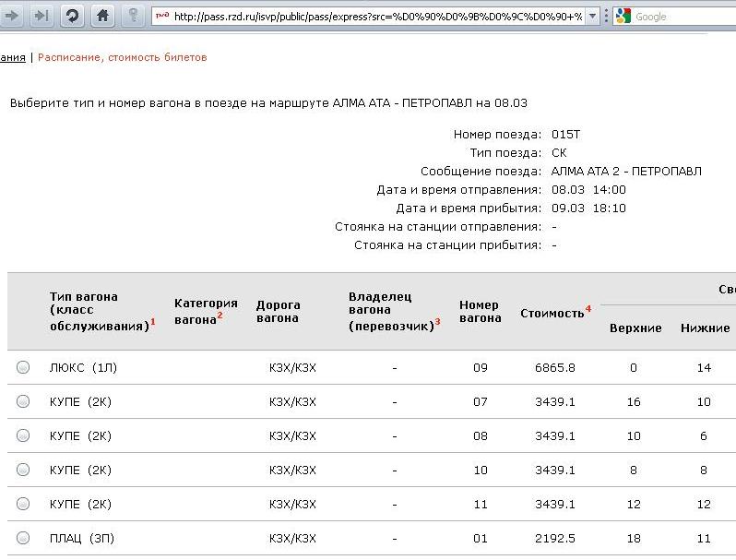Image resolution: width=736 pixels, height=560 pixels.
Task: Open the address bar URL history dropdown
Action: [x=592, y=17]
